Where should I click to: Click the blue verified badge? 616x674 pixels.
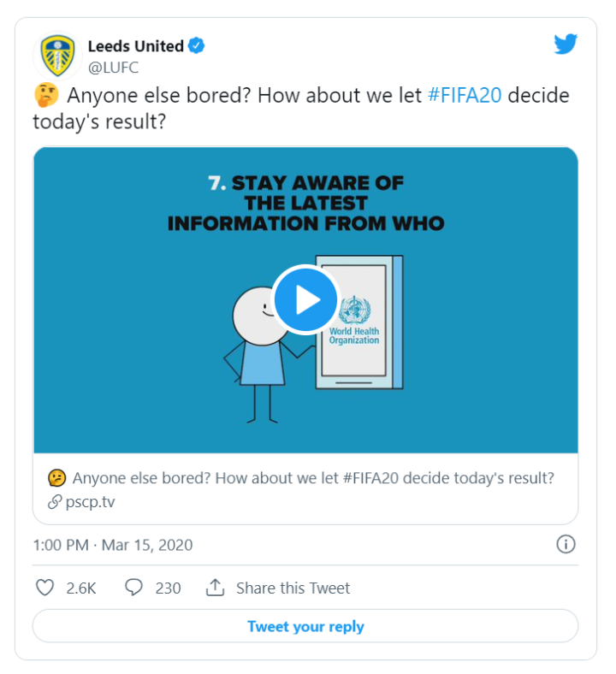pyautogui.click(x=197, y=46)
